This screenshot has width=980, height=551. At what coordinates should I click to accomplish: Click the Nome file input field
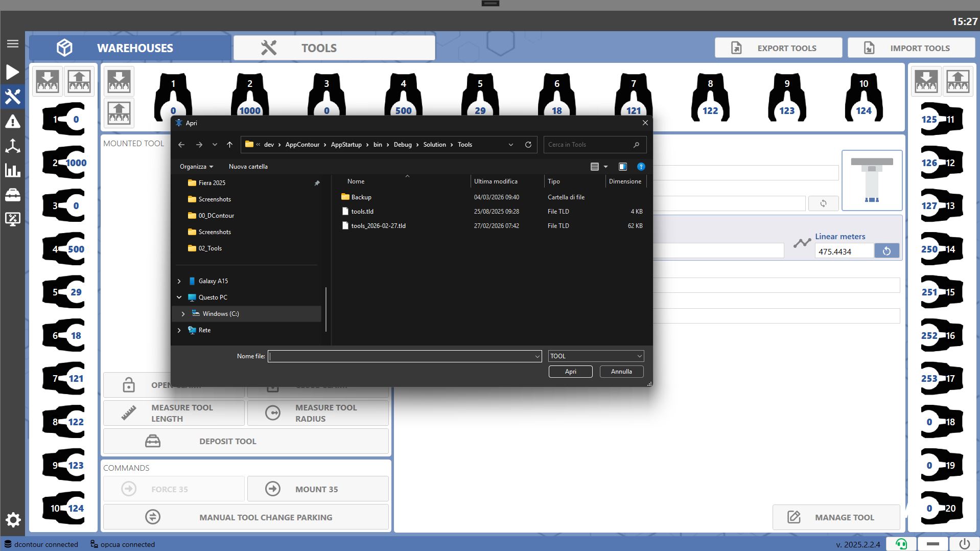(404, 356)
